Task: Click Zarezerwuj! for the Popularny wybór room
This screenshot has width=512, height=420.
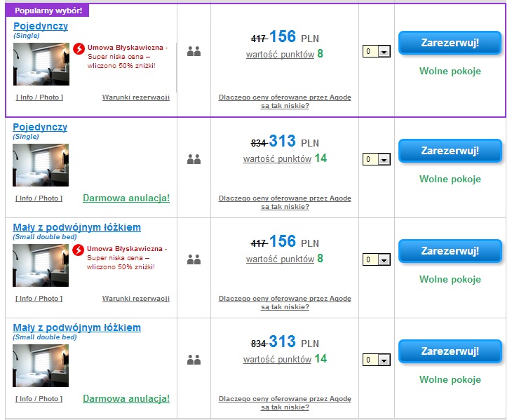Action: click(450, 43)
